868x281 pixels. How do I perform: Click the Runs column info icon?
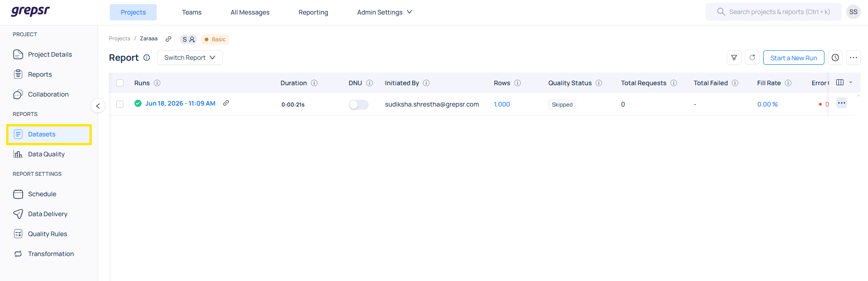157,83
